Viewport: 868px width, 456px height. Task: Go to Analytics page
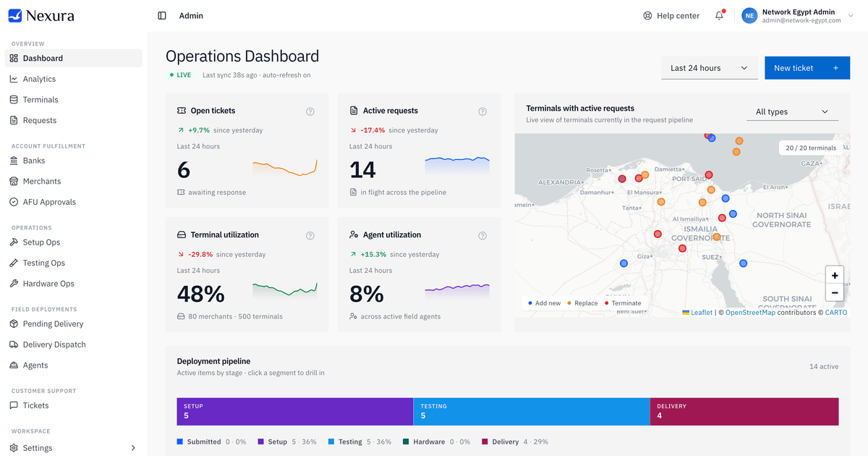click(x=73, y=79)
